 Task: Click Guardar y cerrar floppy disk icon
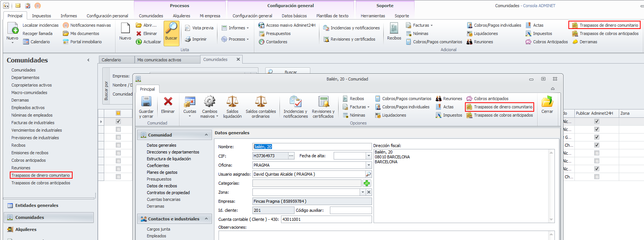click(x=146, y=102)
